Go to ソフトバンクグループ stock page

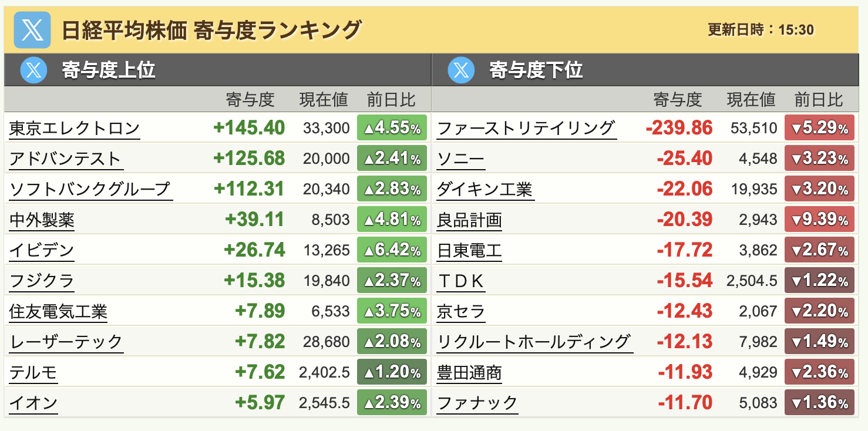click(x=90, y=189)
